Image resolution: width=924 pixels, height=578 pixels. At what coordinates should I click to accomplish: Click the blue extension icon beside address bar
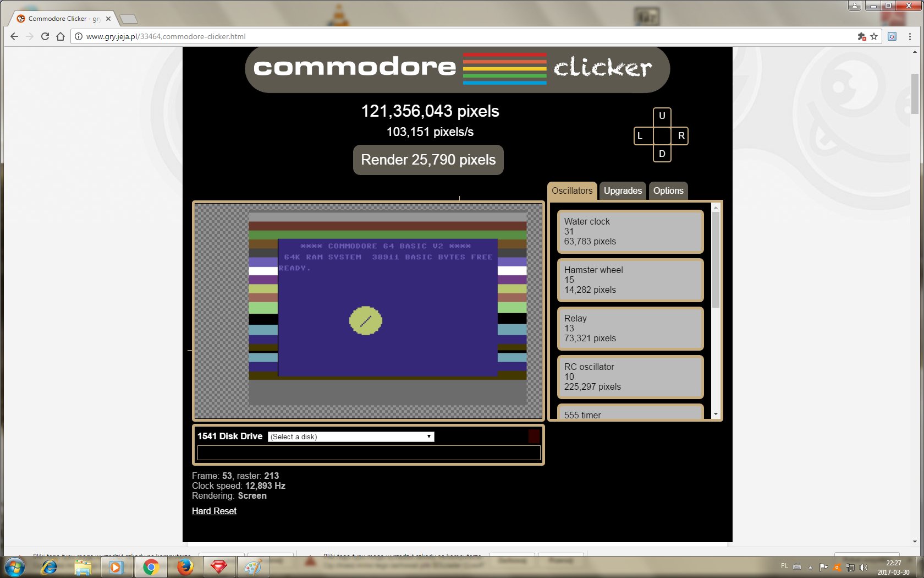point(892,36)
